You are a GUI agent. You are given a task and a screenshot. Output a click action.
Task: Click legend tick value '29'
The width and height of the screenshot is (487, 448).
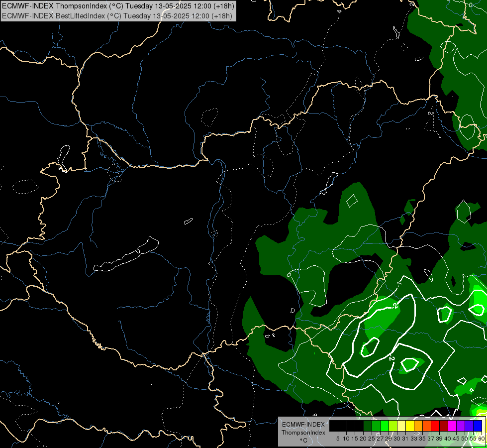389,439
